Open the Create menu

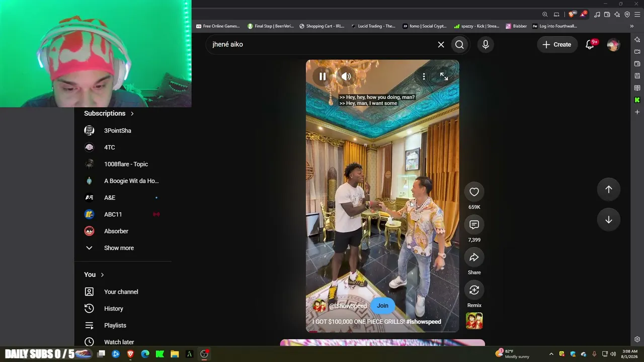[x=556, y=44]
